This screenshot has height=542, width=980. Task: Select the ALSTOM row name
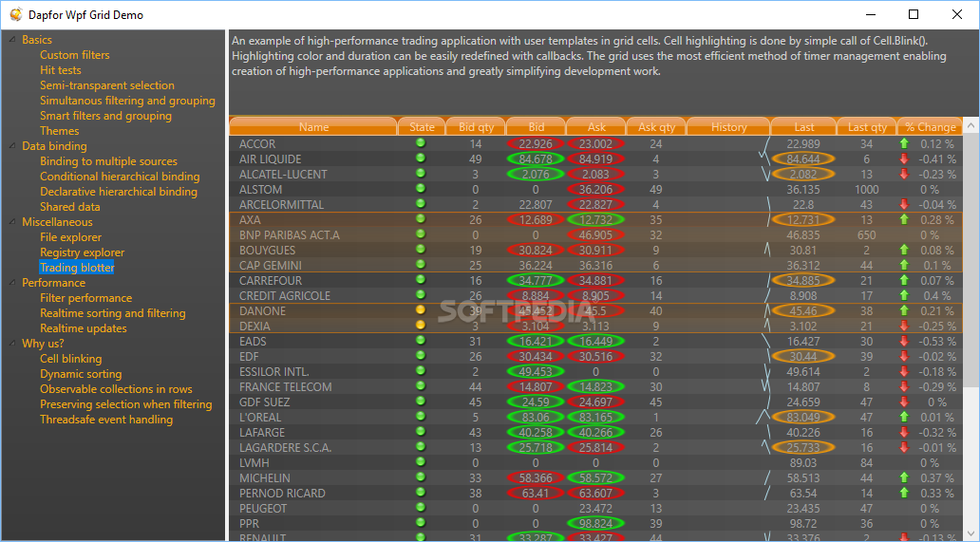point(260,189)
